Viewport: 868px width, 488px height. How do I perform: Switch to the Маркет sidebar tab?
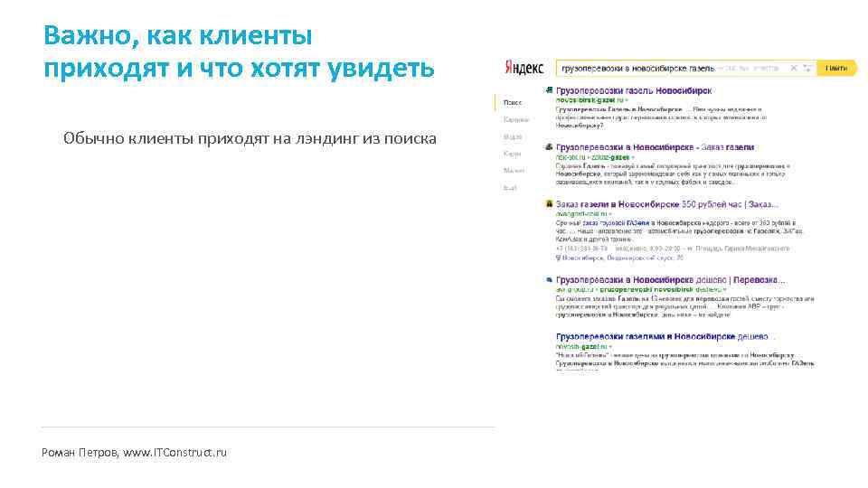click(x=514, y=171)
